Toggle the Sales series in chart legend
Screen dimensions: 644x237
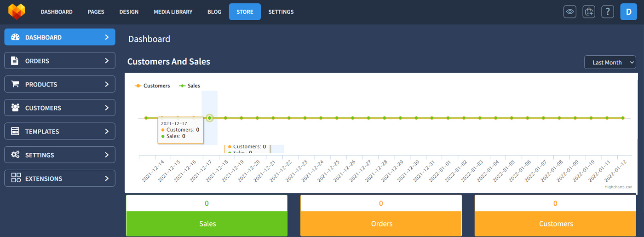coord(190,86)
